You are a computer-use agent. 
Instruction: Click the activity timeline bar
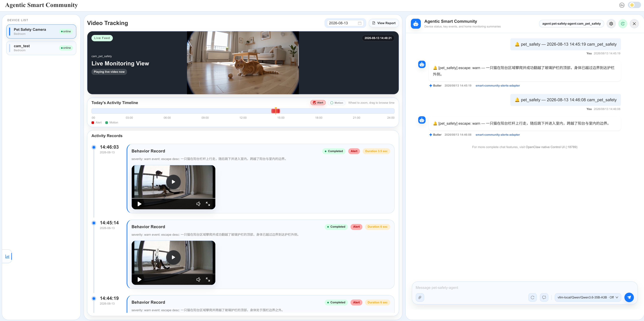coord(243,111)
